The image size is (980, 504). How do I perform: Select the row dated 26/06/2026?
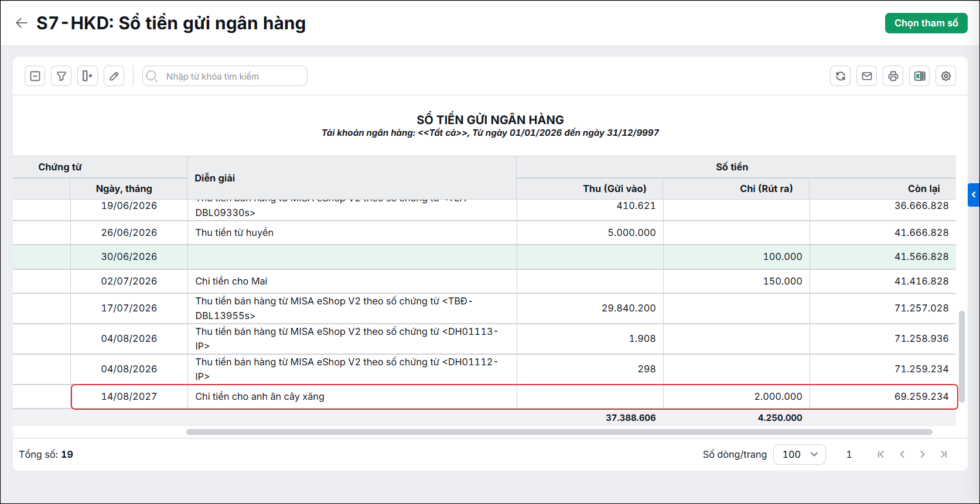[484, 232]
